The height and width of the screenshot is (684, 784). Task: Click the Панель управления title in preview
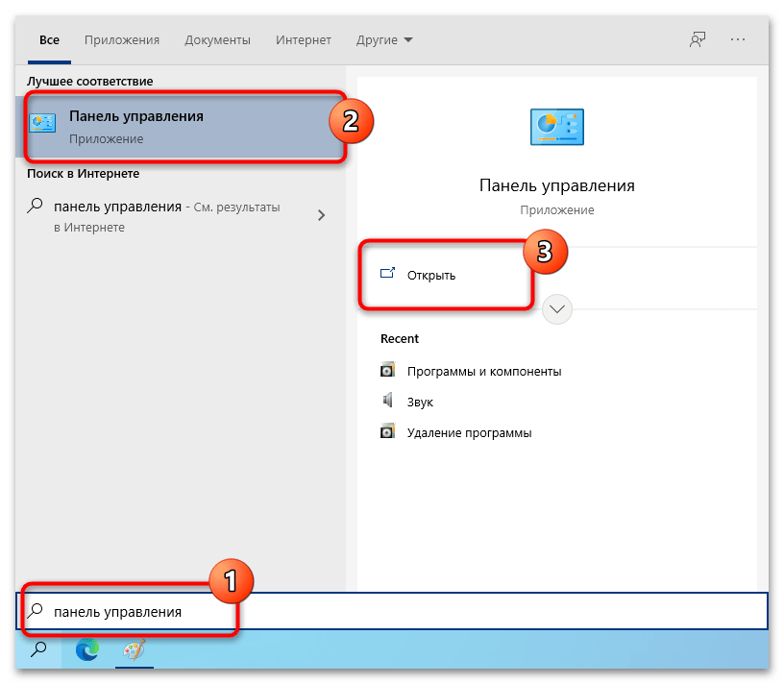pos(557,185)
